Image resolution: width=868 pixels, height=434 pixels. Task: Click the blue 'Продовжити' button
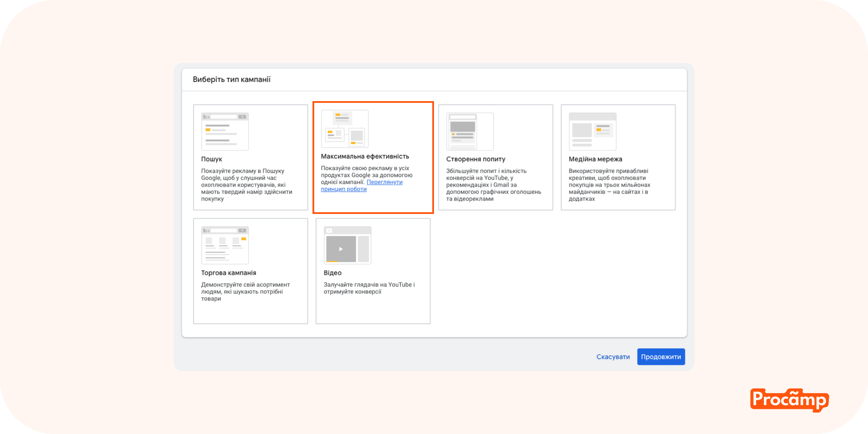(x=661, y=357)
